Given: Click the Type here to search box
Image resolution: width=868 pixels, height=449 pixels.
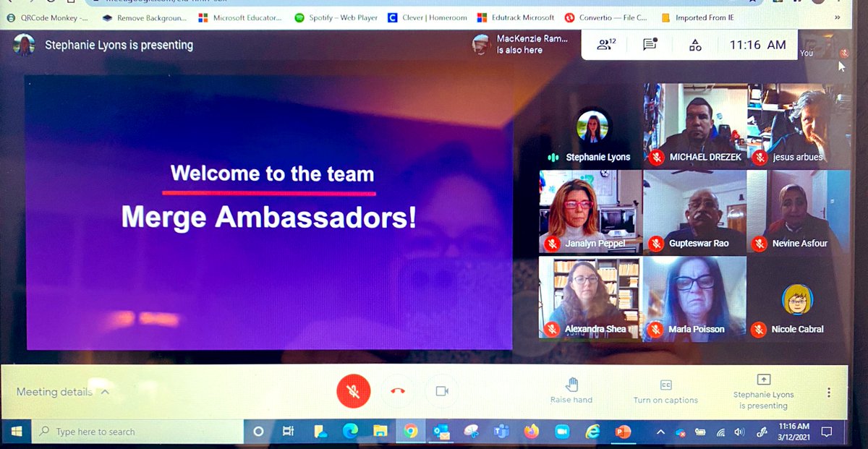Looking at the screenshot, I should point(137,432).
